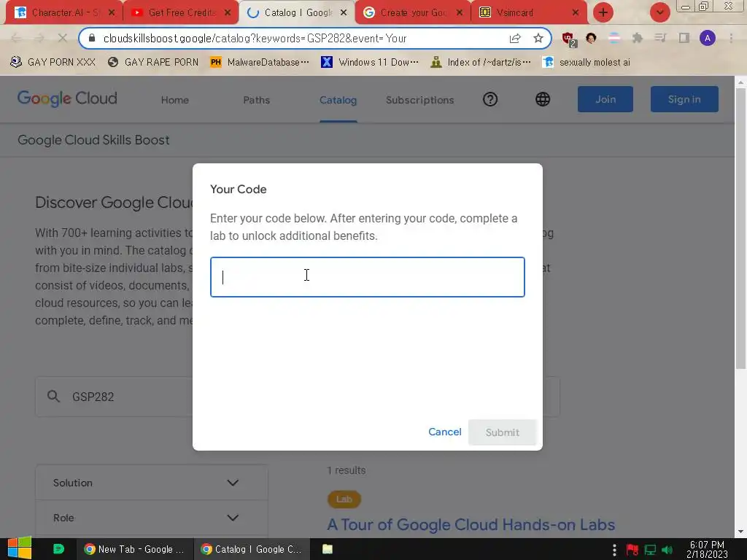This screenshot has width=747, height=560.
Task: Open the Index of /~dartz/is bookmark
Action: click(x=480, y=63)
